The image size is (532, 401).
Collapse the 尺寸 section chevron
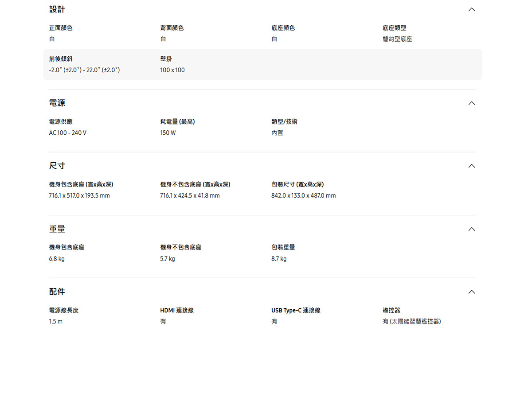point(471,166)
